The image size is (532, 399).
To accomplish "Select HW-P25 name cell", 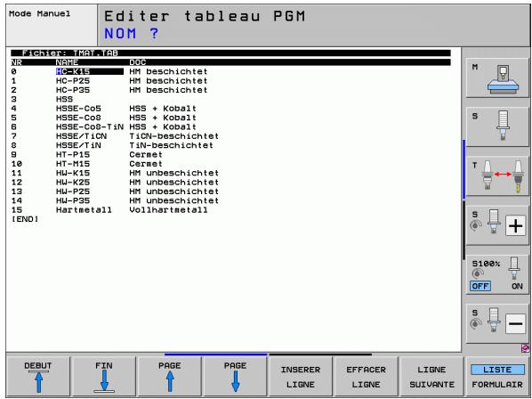I will 73,191.
